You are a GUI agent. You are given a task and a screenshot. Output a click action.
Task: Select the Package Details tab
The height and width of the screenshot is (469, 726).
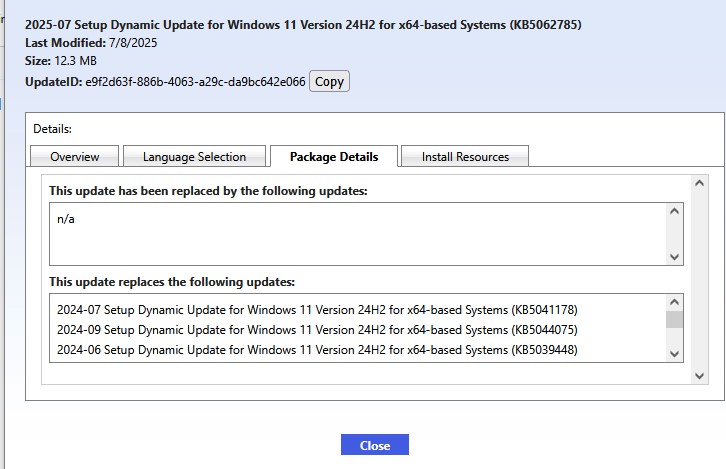334,156
